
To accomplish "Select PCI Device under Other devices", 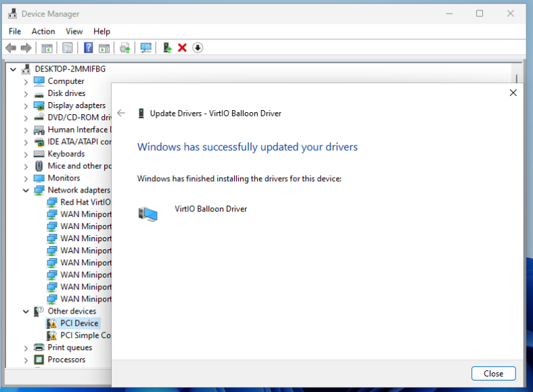I will (79, 323).
